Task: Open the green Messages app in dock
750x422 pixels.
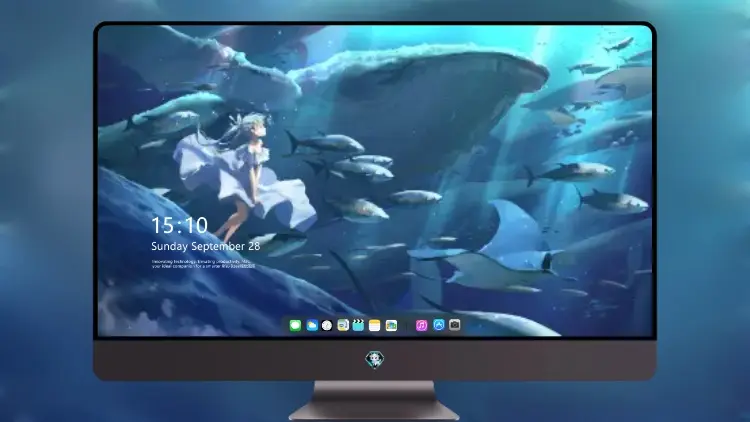Action: tap(295, 325)
